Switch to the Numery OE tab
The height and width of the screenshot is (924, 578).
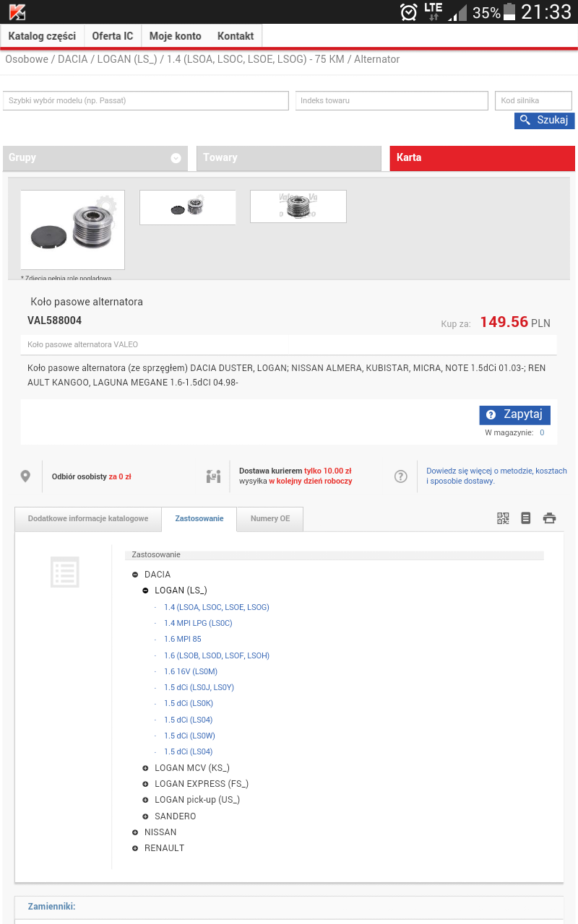pyautogui.click(x=269, y=518)
